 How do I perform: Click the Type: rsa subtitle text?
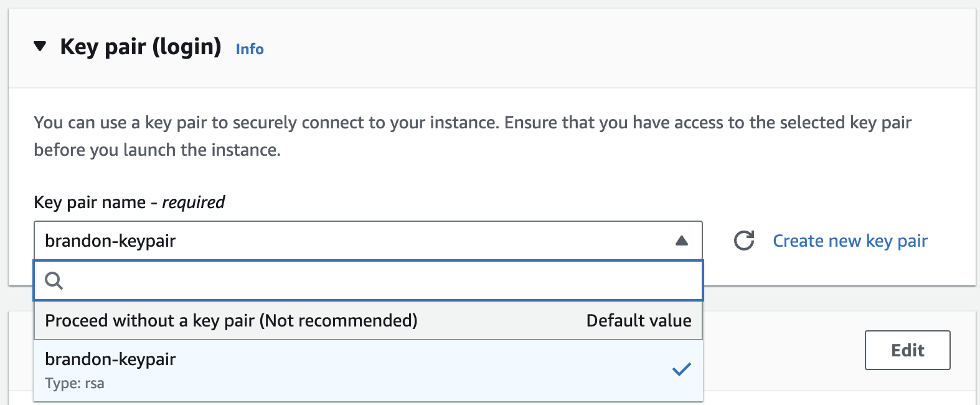75,383
